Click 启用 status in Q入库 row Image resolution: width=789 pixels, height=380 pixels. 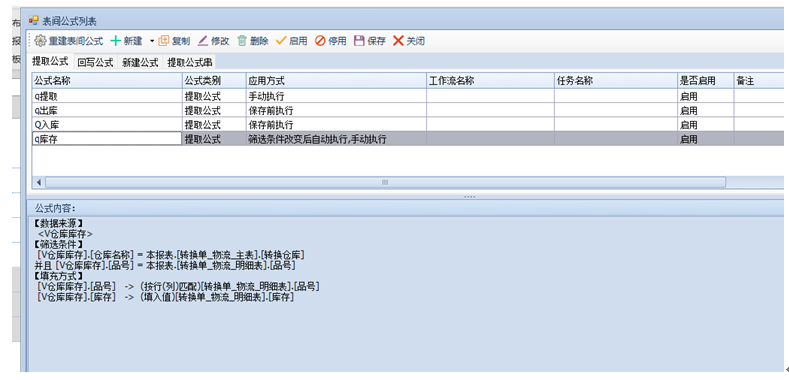tap(705, 124)
